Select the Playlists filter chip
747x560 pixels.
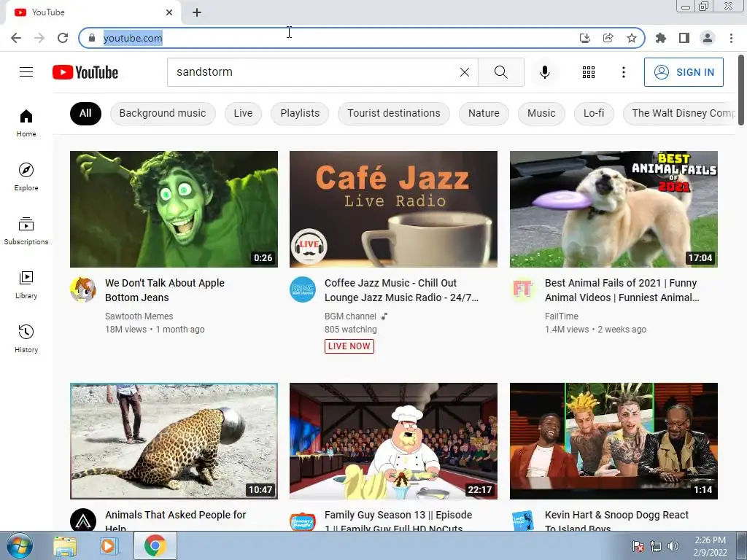pyautogui.click(x=300, y=113)
